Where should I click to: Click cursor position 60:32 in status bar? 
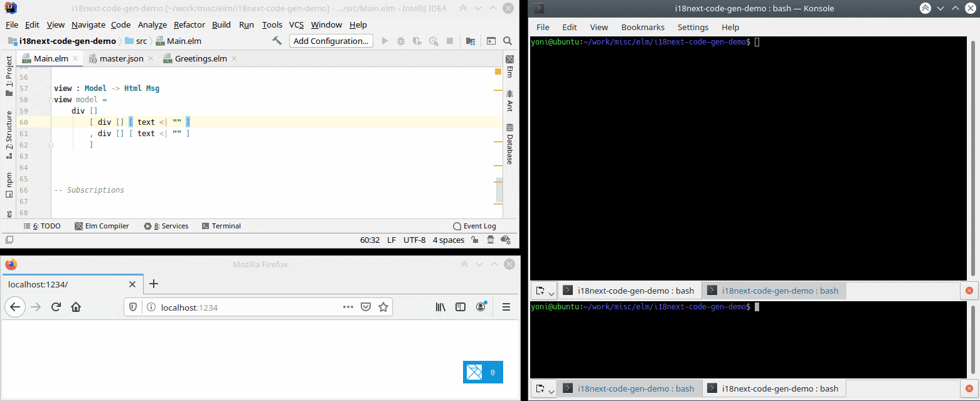(x=370, y=240)
